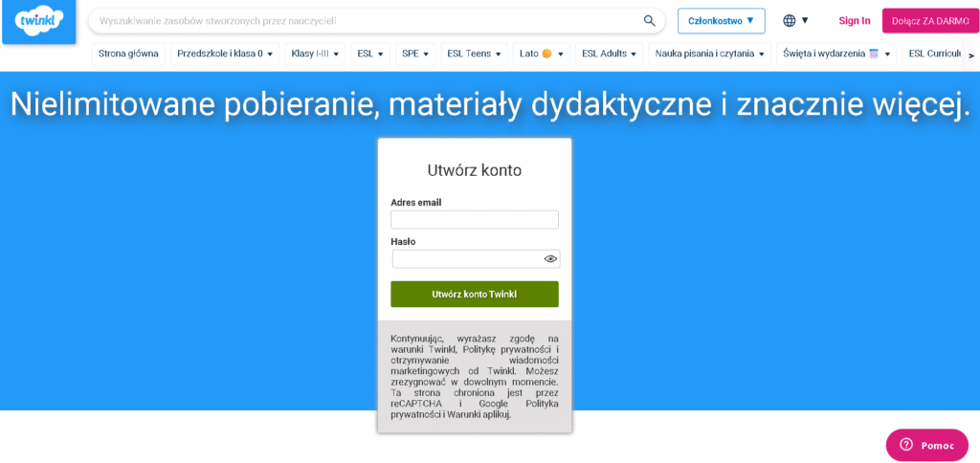Open Święta i wydarzenia menu

[x=836, y=54]
